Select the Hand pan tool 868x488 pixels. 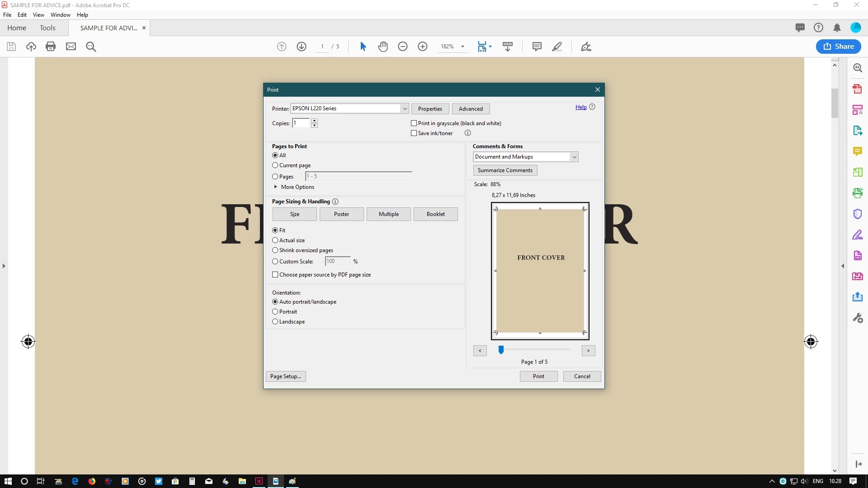click(x=383, y=47)
